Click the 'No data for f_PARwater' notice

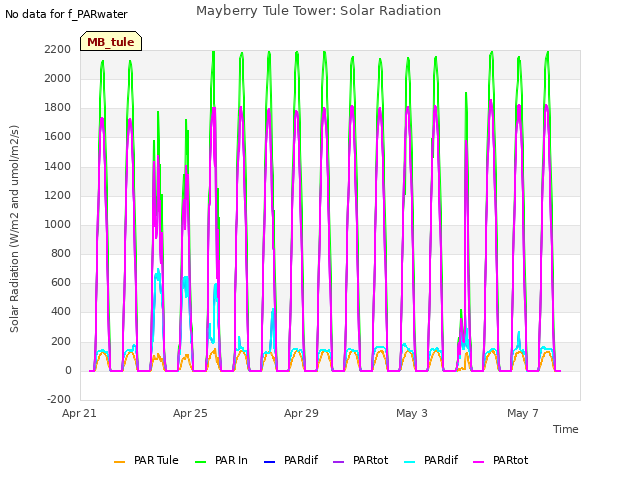click(x=66, y=14)
